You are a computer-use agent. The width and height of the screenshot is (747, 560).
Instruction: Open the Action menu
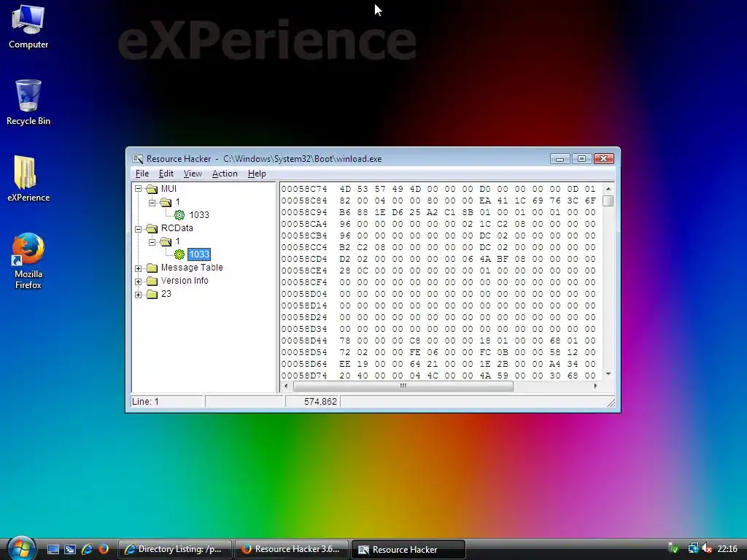coord(225,174)
